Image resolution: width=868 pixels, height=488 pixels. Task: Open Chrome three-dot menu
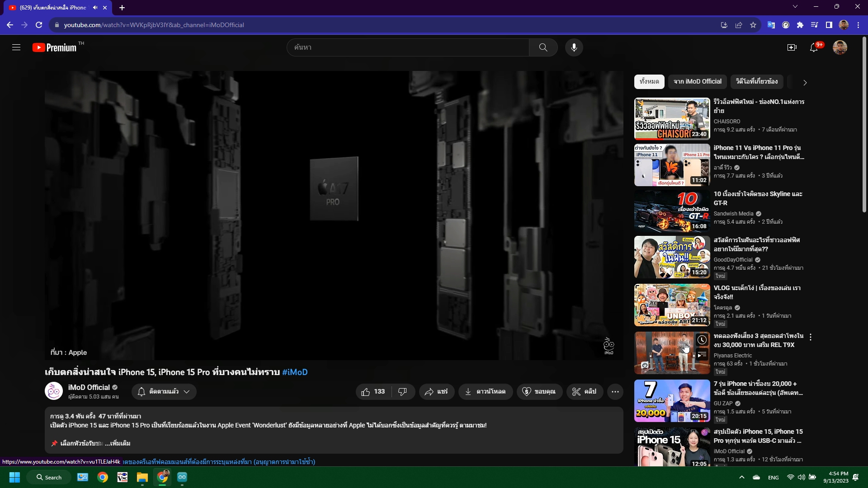(858, 25)
